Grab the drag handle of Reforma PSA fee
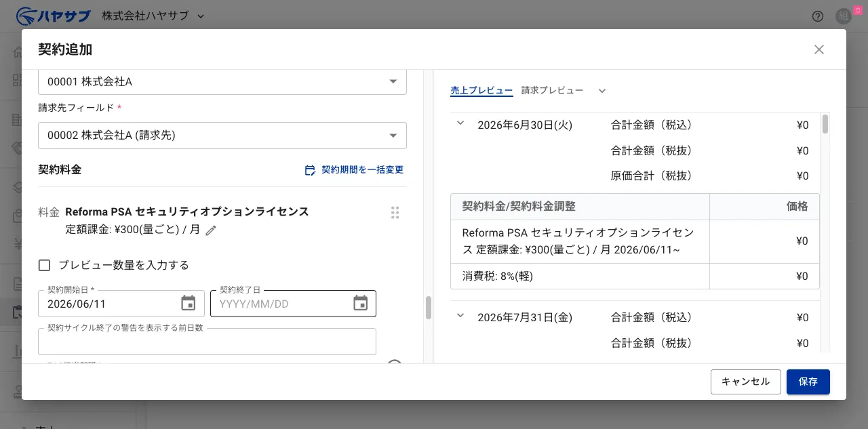Viewport: 868px width, 429px height. (395, 213)
